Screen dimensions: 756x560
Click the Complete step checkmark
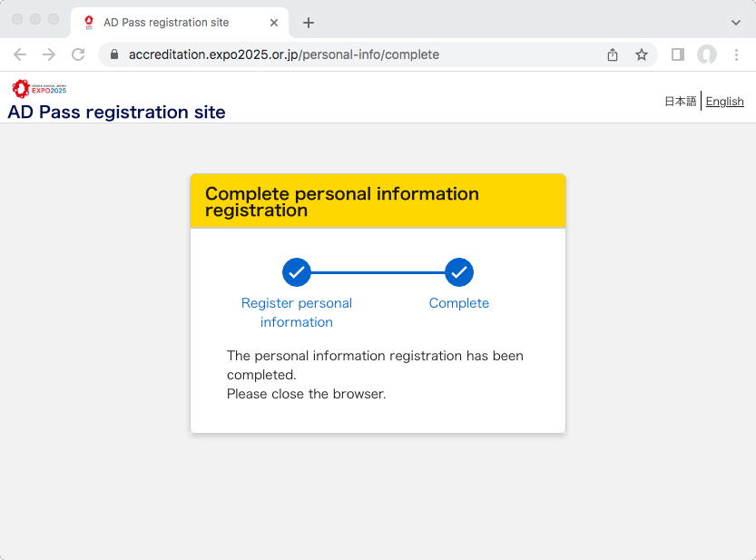click(x=459, y=272)
